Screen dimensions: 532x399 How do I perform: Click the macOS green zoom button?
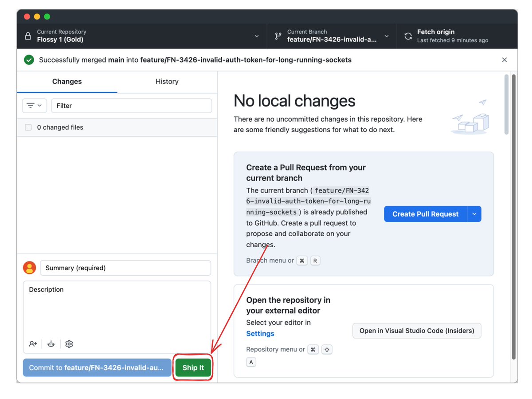47,16
